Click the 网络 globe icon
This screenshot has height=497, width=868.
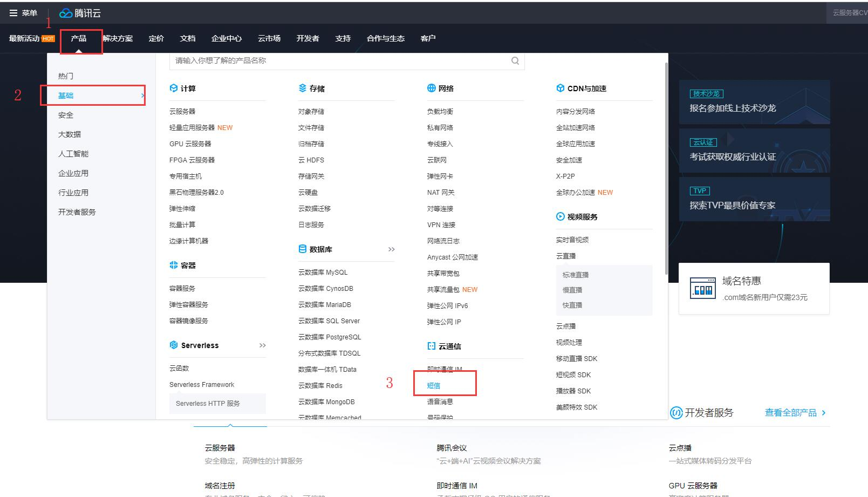432,88
